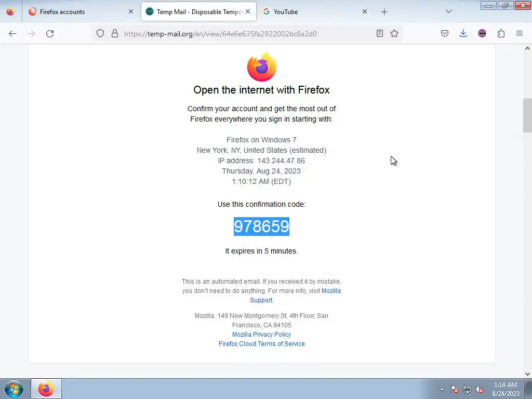Open a new tab
Screen dimensions: 532x399
[x=384, y=12]
